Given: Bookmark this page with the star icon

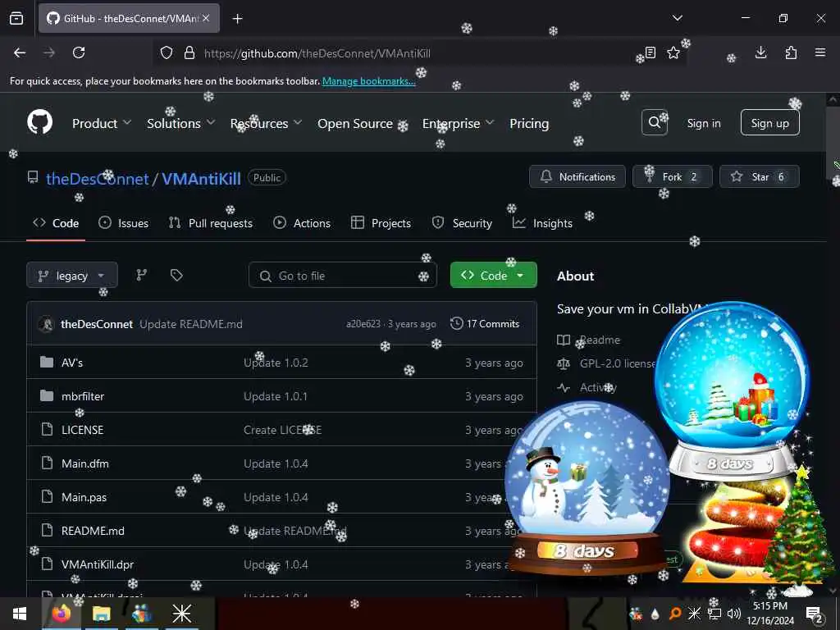Looking at the screenshot, I should 673,52.
